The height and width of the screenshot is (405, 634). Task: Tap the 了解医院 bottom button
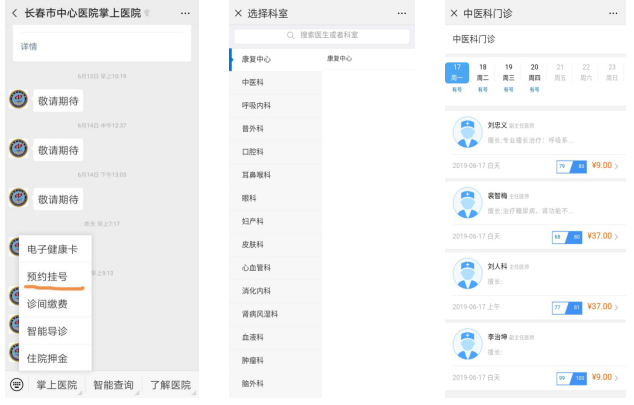point(170,384)
